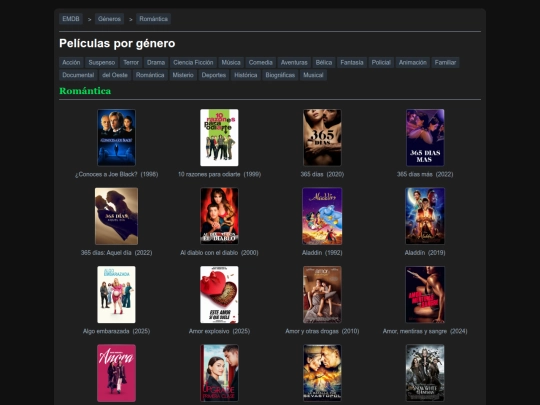Open the Algo embarazada poster
The height and width of the screenshot is (405, 540).
click(116, 294)
